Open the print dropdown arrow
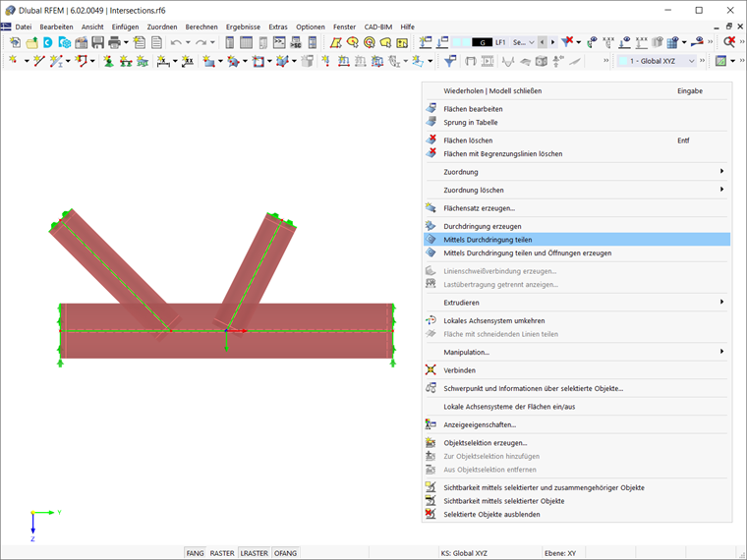This screenshot has height=560, width=747. pyautogui.click(x=126, y=43)
